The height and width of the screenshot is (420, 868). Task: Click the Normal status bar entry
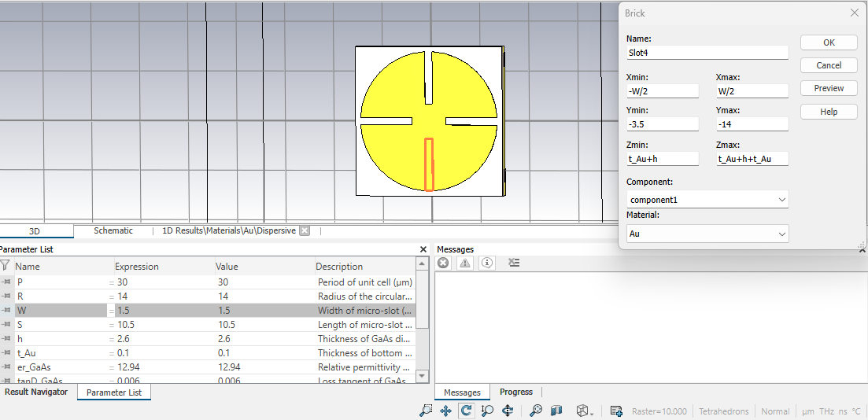[775, 411]
